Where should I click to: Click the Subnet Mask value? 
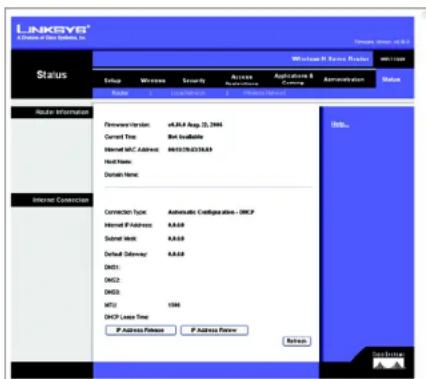tap(176, 239)
